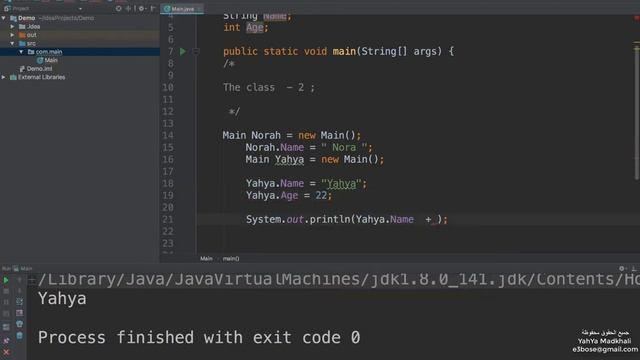This screenshot has width=640, height=360.
Task: Open the Project panel settings gear
Action: 142,8
